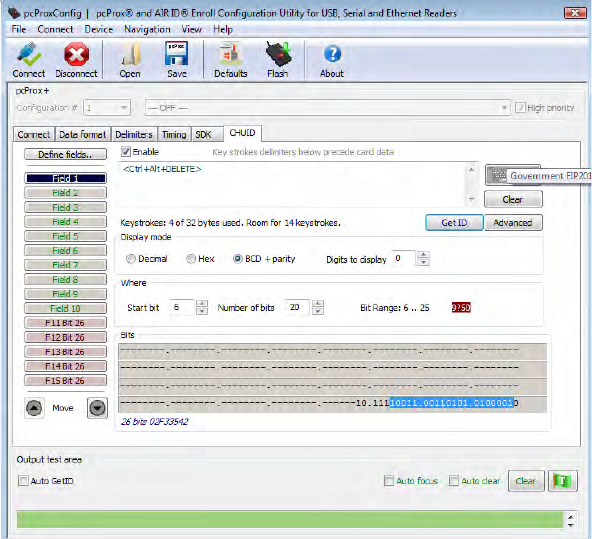Viewport: 592px width, 539px height.
Task: Click in the Number of bits field
Action: tap(298, 307)
